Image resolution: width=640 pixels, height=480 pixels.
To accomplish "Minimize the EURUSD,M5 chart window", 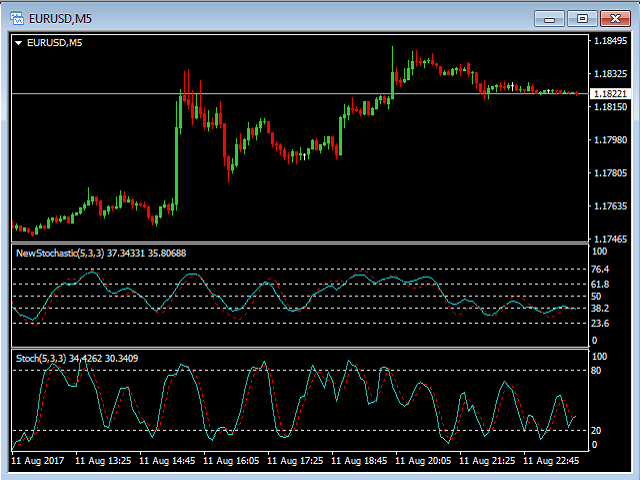I will point(549,18).
